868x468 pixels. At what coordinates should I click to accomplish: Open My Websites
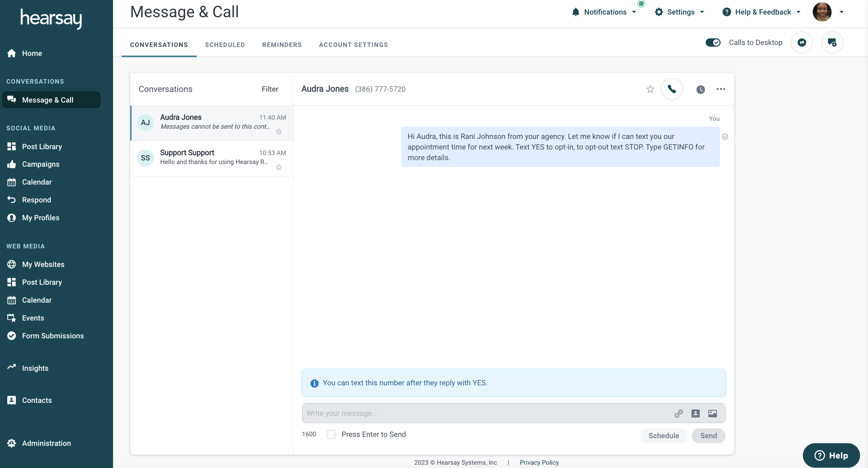coord(35,264)
